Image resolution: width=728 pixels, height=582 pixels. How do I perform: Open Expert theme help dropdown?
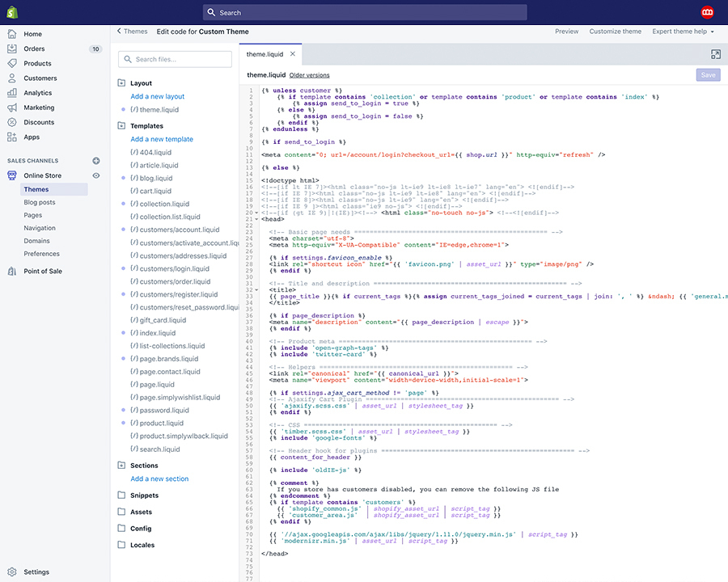coord(684,32)
